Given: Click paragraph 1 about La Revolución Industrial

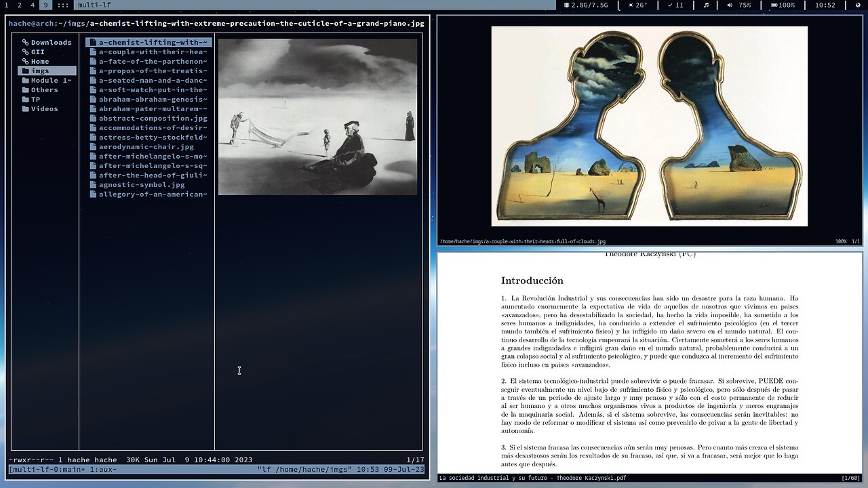Looking at the screenshot, I should pyautogui.click(x=650, y=333).
